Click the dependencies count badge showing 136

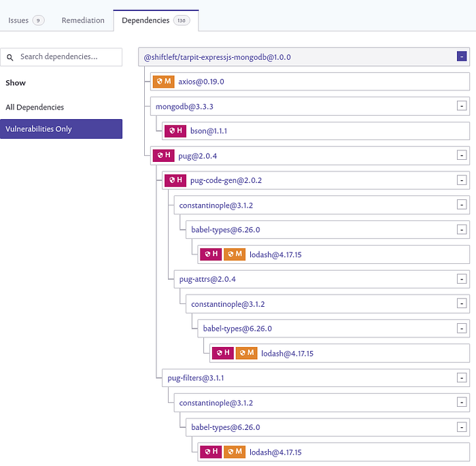(182, 20)
